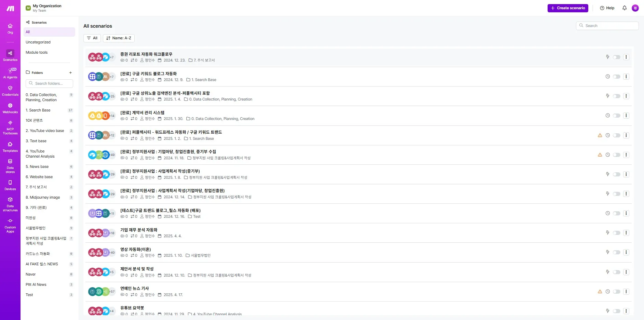Open Custom Apps in sidebar
Image resolution: width=644 pixels, height=320 pixels.
point(10,226)
